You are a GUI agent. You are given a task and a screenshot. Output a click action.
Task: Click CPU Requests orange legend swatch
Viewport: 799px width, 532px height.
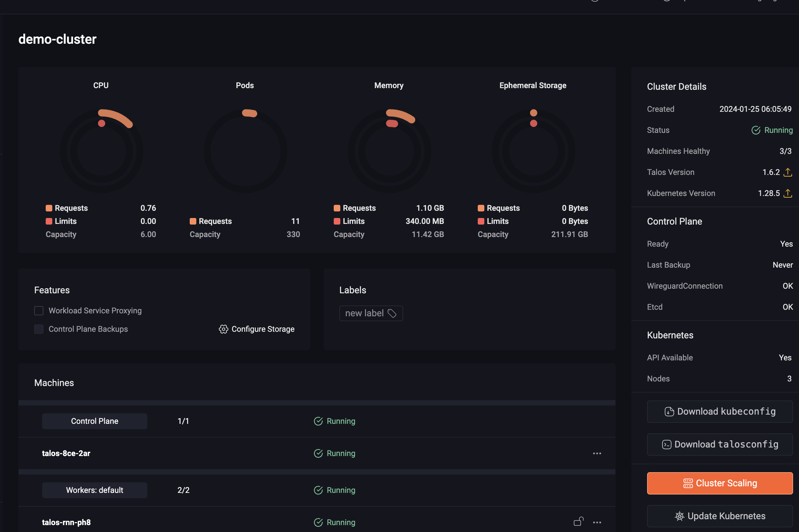pos(49,208)
